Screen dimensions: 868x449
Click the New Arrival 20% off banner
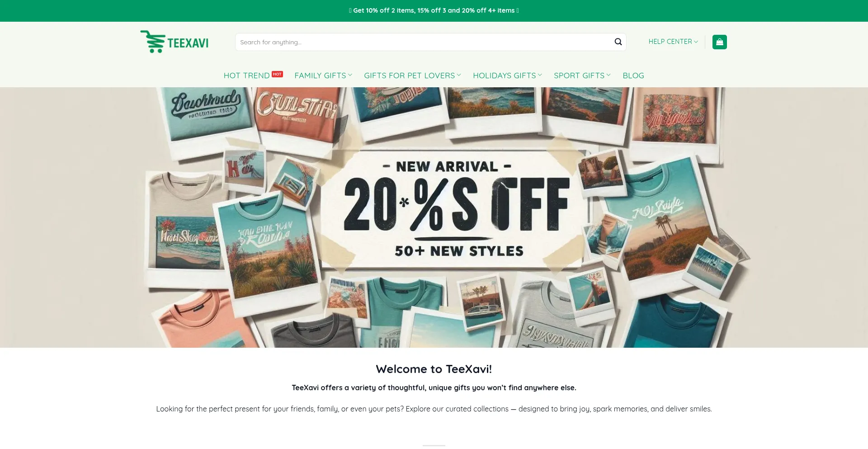[x=434, y=217]
